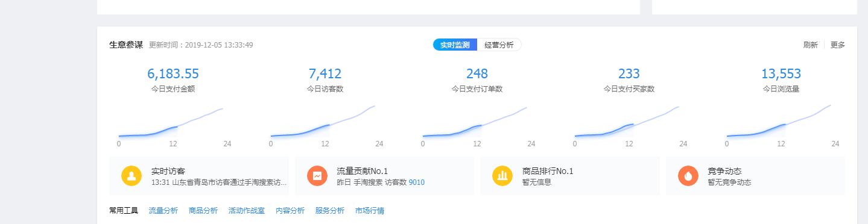Click the 今日支付订单数 label
This screenshot has height=224, width=868.
point(477,89)
